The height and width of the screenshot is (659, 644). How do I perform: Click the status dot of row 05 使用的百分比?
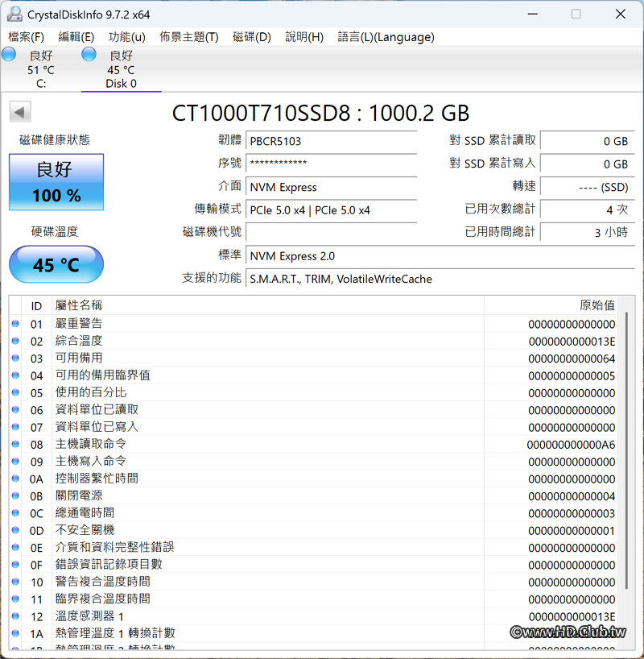(x=15, y=392)
